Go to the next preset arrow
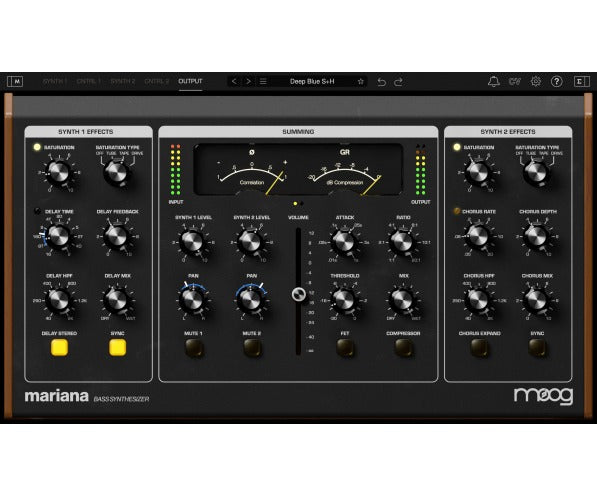 coord(249,82)
